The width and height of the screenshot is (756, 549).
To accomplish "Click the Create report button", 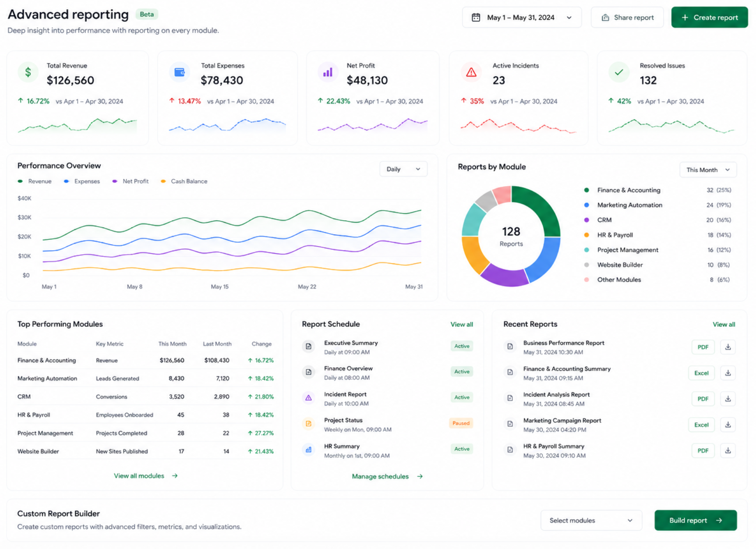I will (x=709, y=18).
